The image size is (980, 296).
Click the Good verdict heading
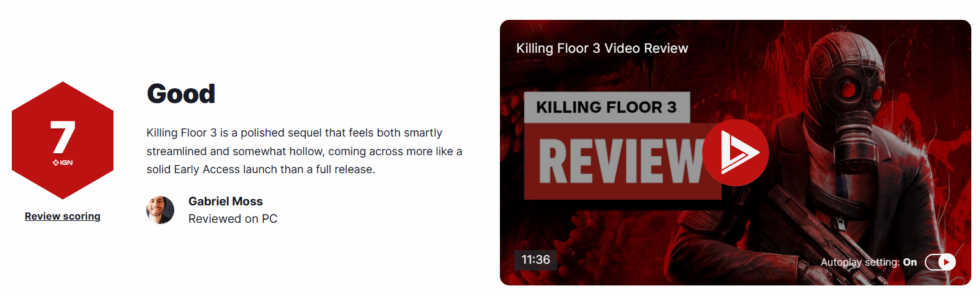pos(181,94)
